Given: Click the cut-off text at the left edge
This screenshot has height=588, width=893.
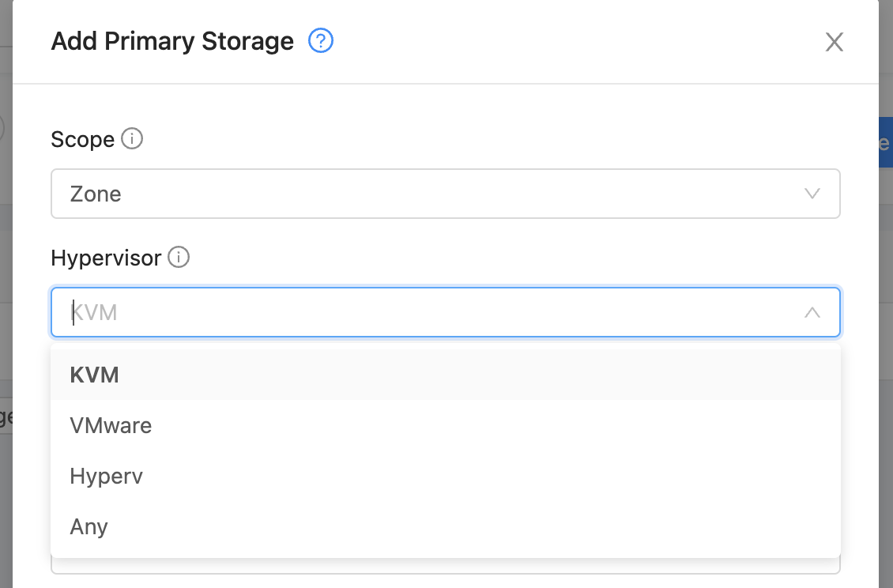Looking at the screenshot, I should (x=6, y=419).
